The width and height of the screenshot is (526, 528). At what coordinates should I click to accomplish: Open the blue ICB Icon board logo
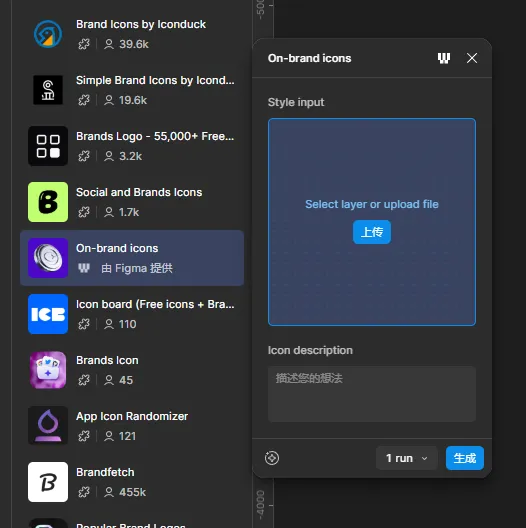click(48, 314)
